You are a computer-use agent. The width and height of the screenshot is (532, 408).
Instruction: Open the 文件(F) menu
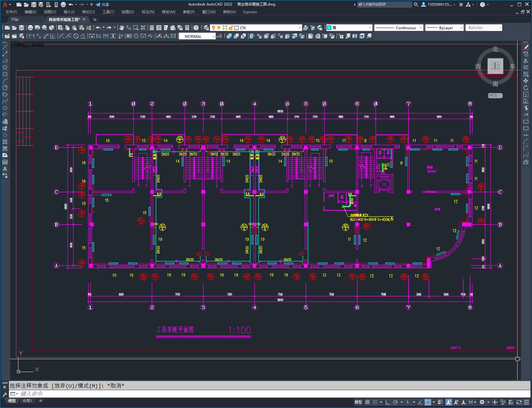click(x=11, y=12)
